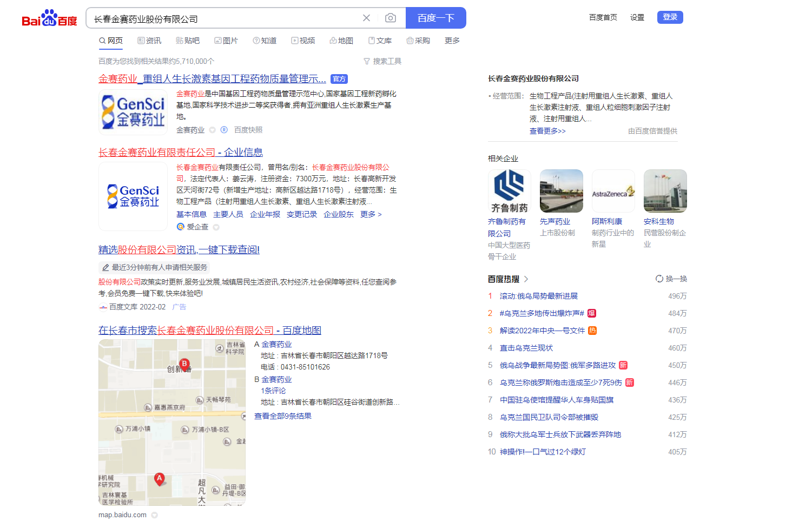Screen dimensions: 812x521
Task: Refresh hot searches with 换一换
Action: tap(671, 279)
